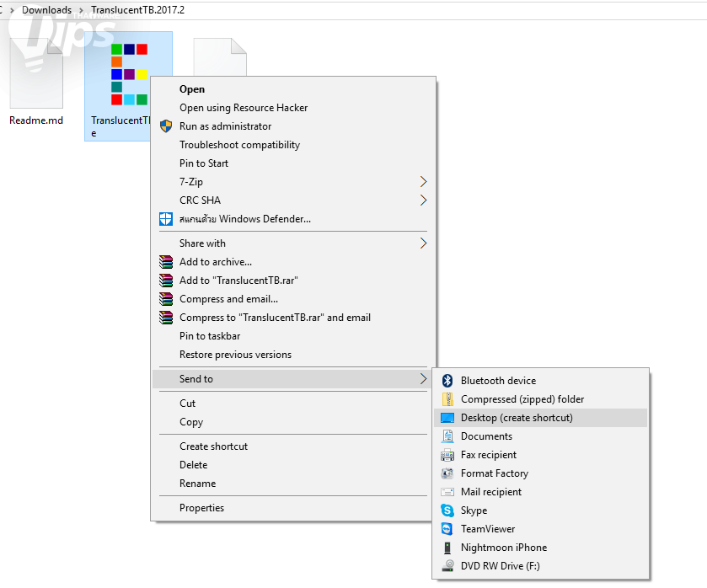Expand the Share with submenu arrow
The height and width of the screenshot is (588, 707).
coord(423,243)
